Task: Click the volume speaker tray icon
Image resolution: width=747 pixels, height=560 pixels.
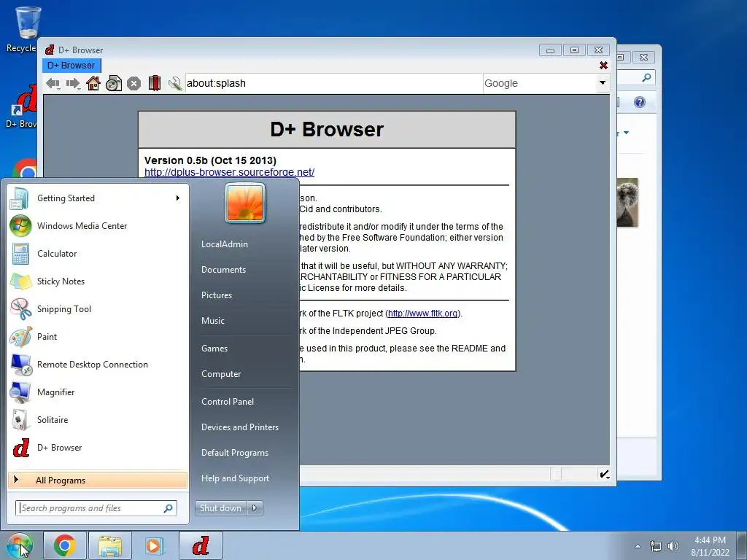Action: pyautogui.click(x=673, y=546)
